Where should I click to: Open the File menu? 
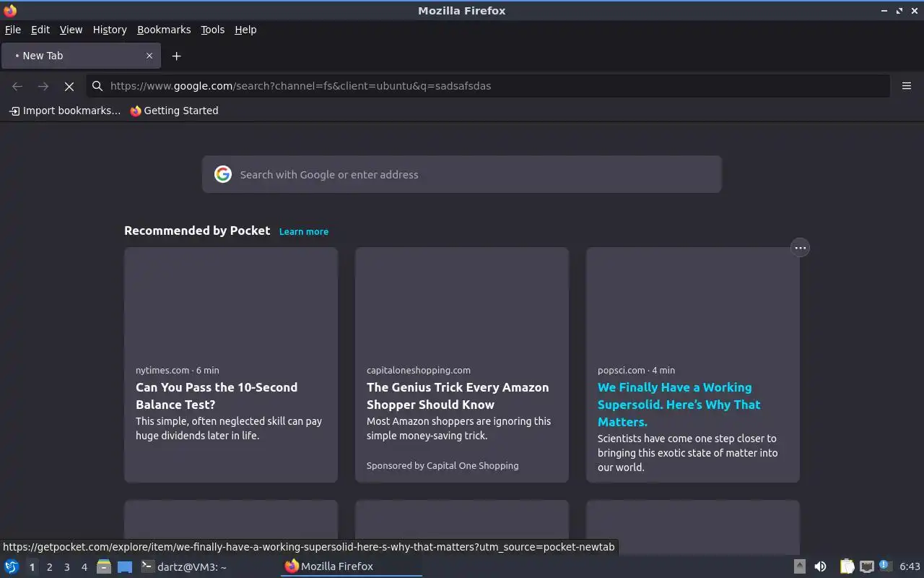13,30
